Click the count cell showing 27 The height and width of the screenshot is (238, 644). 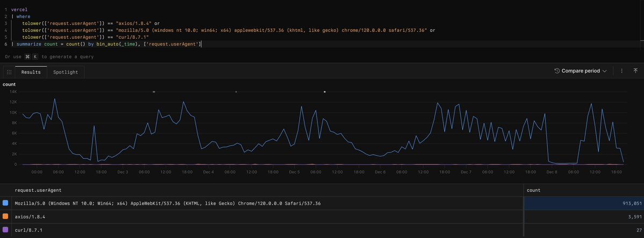(x=584, y=230)
